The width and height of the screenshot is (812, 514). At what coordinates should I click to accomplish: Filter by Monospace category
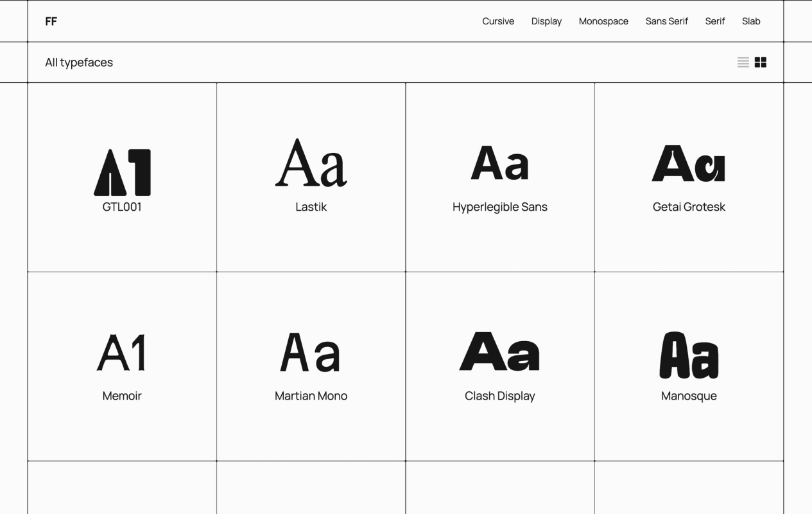pyautogui.click(x=603, y=21)
